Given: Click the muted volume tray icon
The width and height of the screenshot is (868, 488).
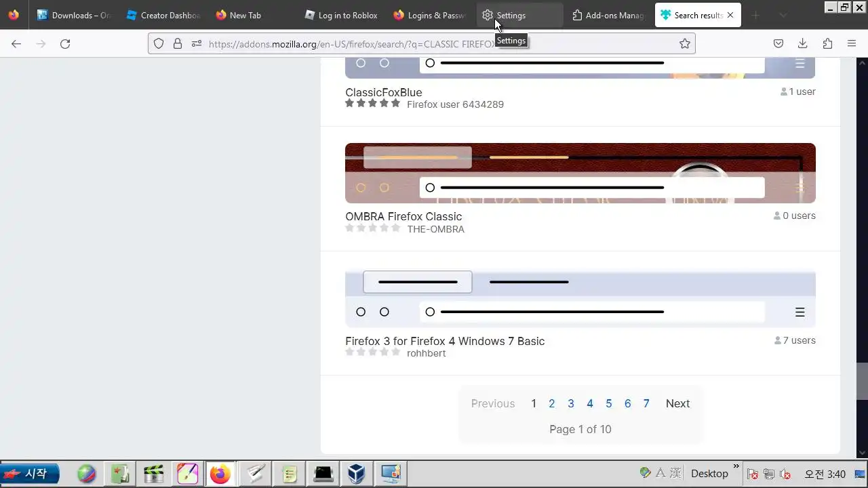Looking at the screenshot, I should pos(785,474).
